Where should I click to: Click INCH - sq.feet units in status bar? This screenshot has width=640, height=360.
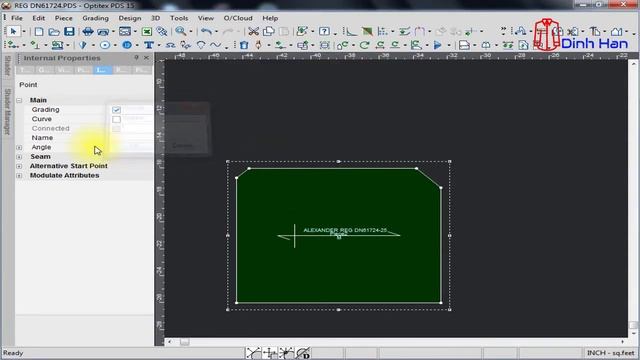pos(611,353)
